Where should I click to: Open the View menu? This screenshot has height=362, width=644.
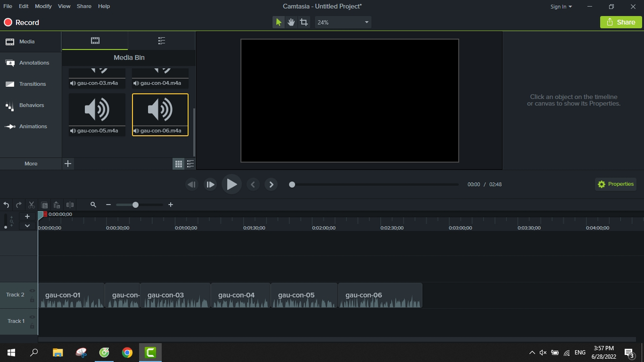[64, 6]
